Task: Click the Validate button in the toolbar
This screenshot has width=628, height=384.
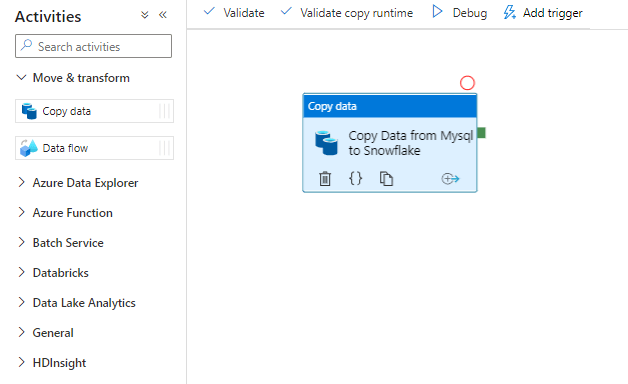Action: pyautogui.click(x=234, y=12)
